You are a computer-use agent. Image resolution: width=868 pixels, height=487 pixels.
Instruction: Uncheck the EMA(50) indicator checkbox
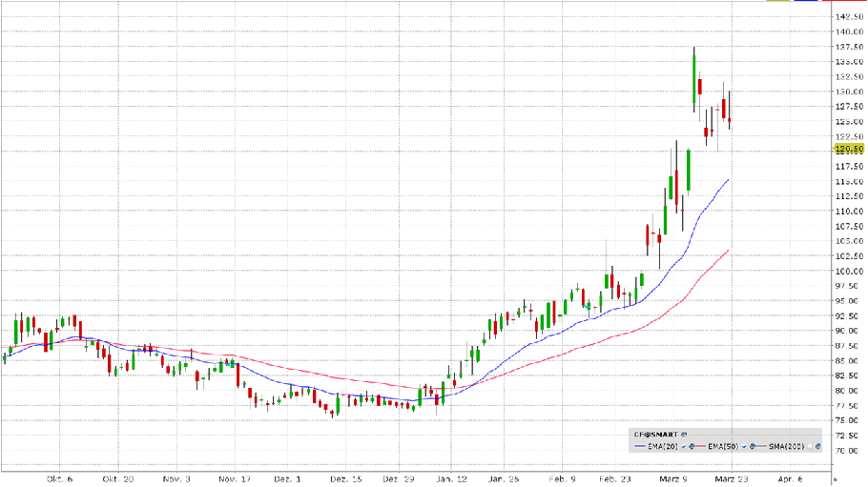[x=744, y=447]
